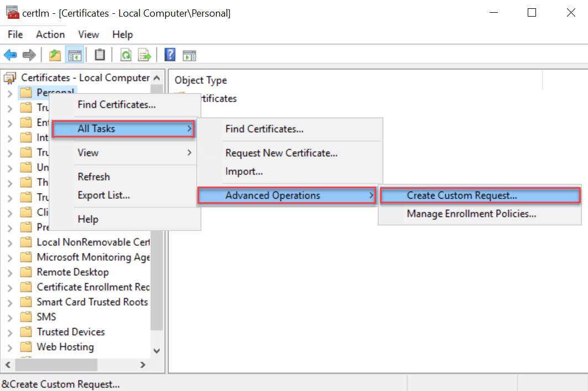Click the export list toolbar icon
588x391 pixels.
point(144,54)
